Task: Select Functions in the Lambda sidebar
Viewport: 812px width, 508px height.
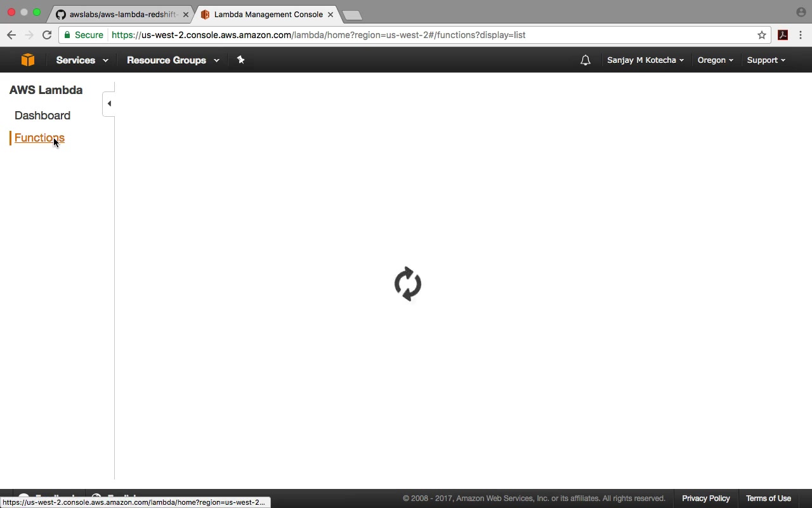Action: tap(39, 138)
